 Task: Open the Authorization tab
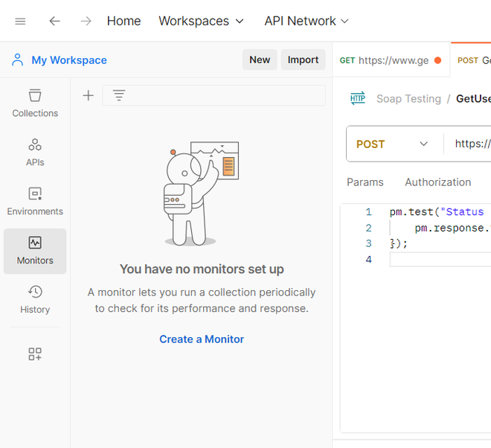tap(437, 182)
